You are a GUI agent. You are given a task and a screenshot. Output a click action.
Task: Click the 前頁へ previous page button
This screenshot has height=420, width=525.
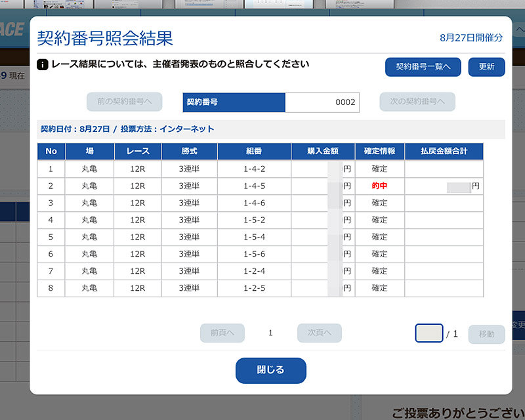[222, 333]
